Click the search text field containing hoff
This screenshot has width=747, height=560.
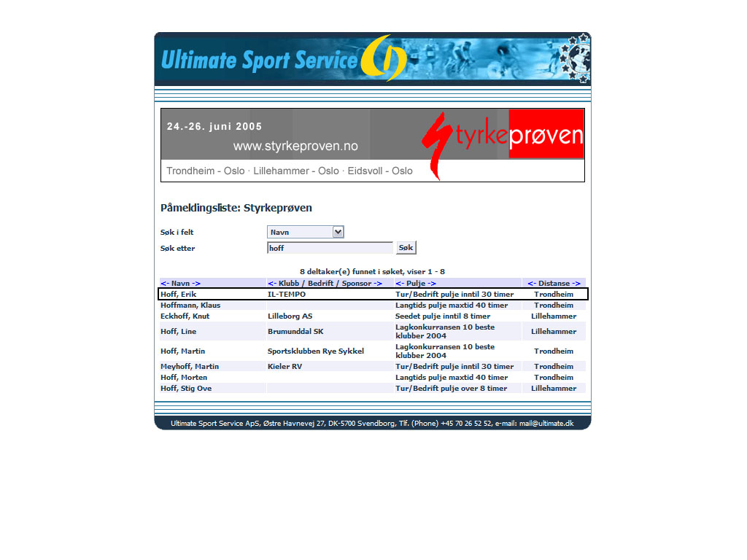click(x=330, y=248)
